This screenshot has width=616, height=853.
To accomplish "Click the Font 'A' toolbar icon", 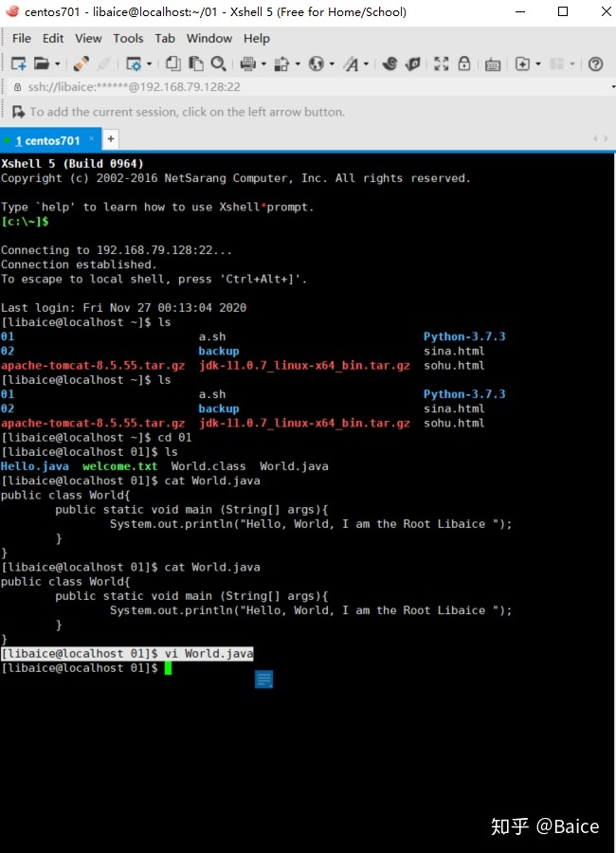I will 351,64.
